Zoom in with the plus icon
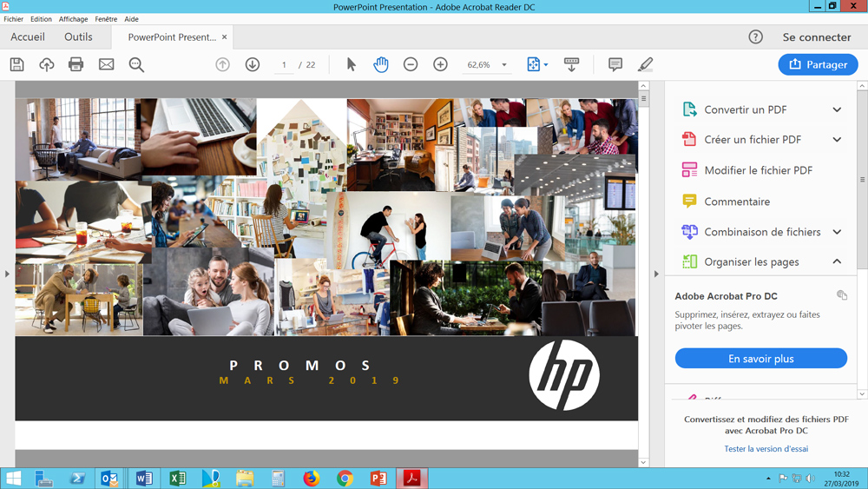Viewport: 868px width, 489px height. click(x=440, y=64)
